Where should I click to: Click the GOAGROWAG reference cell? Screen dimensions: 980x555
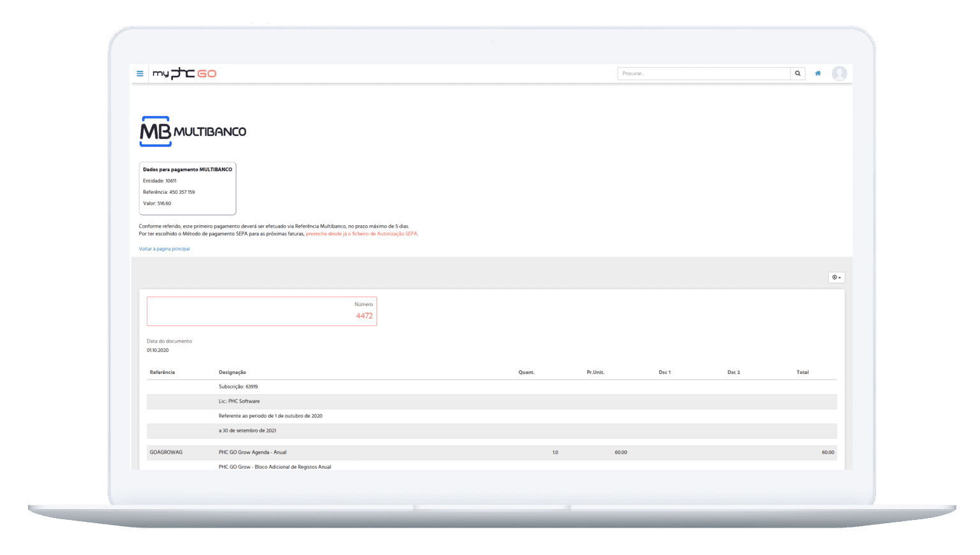166,452
